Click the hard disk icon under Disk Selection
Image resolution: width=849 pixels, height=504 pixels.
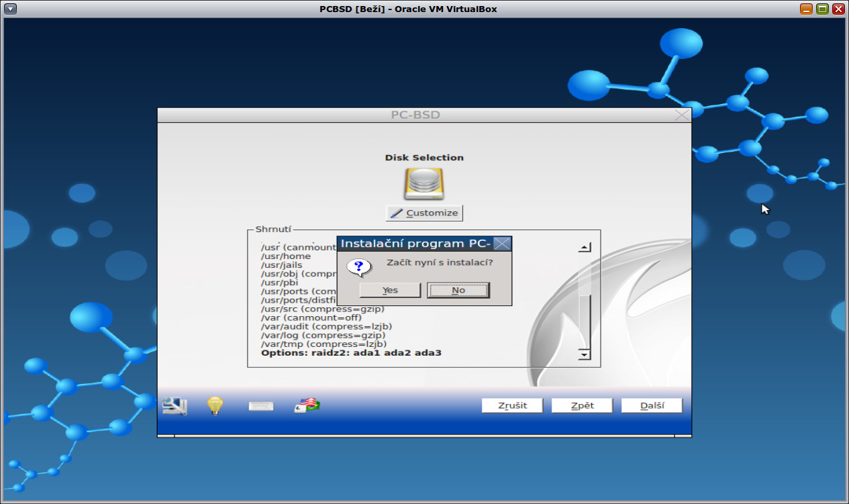[424, 183]
